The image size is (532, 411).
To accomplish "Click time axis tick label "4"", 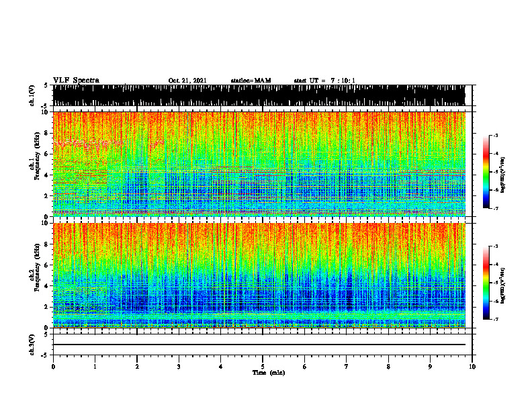I will [221, 367].
